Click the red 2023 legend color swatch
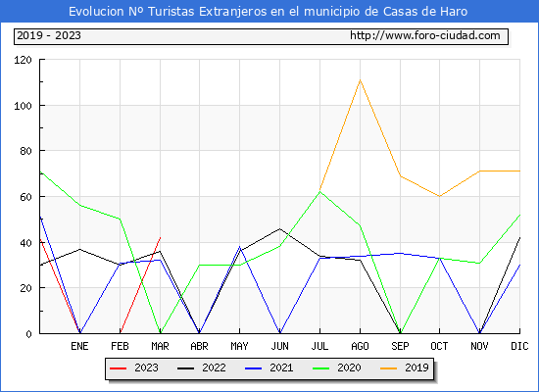 (118, 368)
